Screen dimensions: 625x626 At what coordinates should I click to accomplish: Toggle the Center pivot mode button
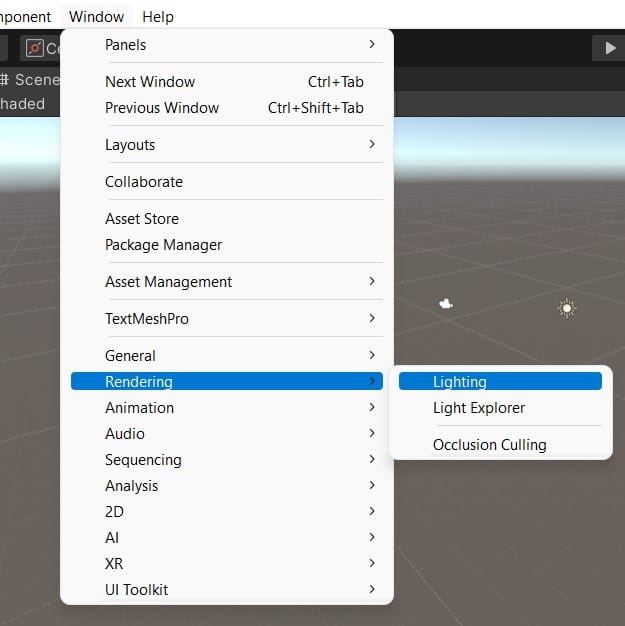coord(40,48)
